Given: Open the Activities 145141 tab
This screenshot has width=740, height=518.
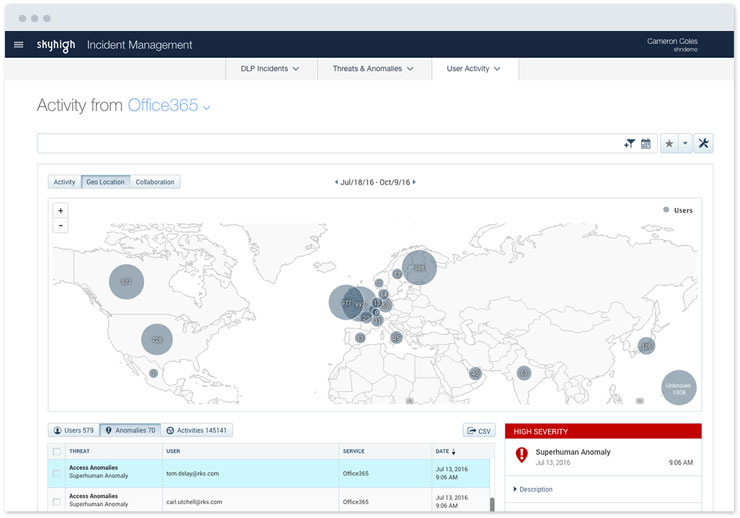Looking at the screenshot, I should 197,430.
